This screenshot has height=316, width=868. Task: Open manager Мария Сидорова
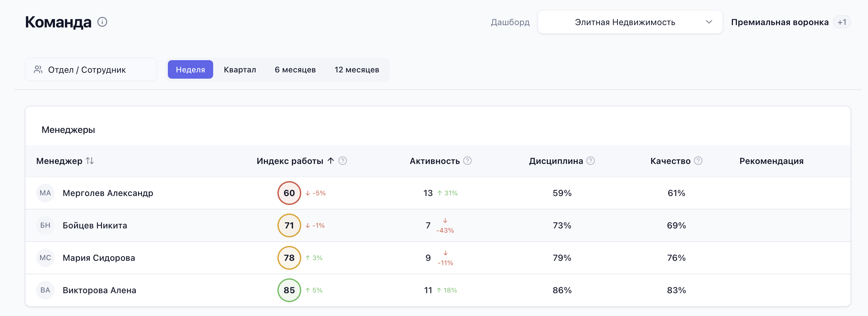[x=99, y=257]
